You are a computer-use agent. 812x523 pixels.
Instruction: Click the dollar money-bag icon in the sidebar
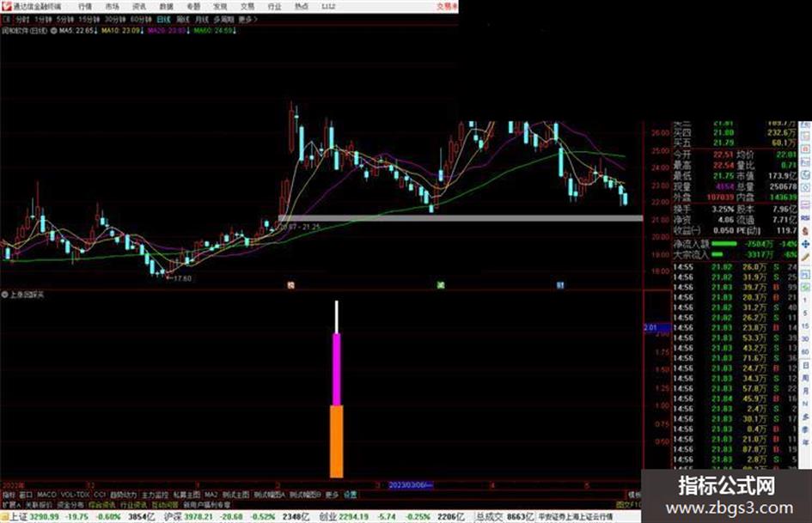tap(805, 232)
